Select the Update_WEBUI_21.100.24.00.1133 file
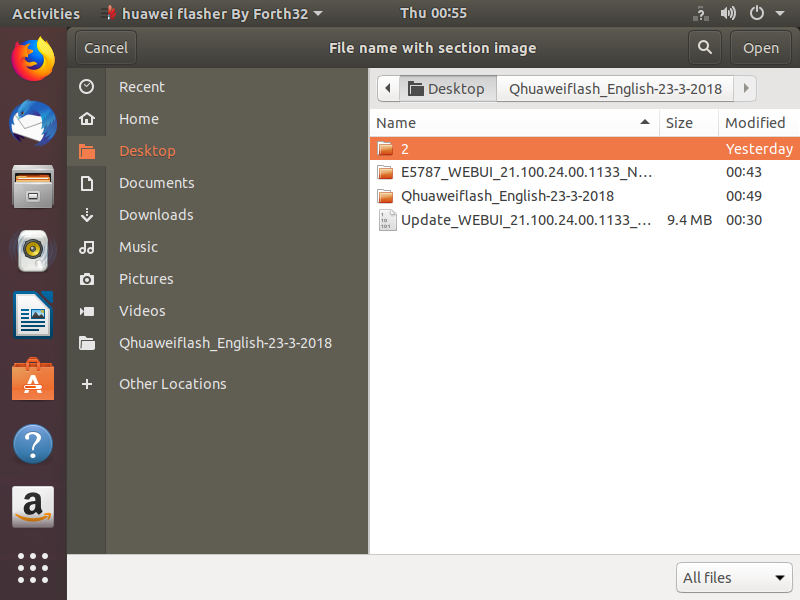This screenshot has height=600, width=800. 585,220
